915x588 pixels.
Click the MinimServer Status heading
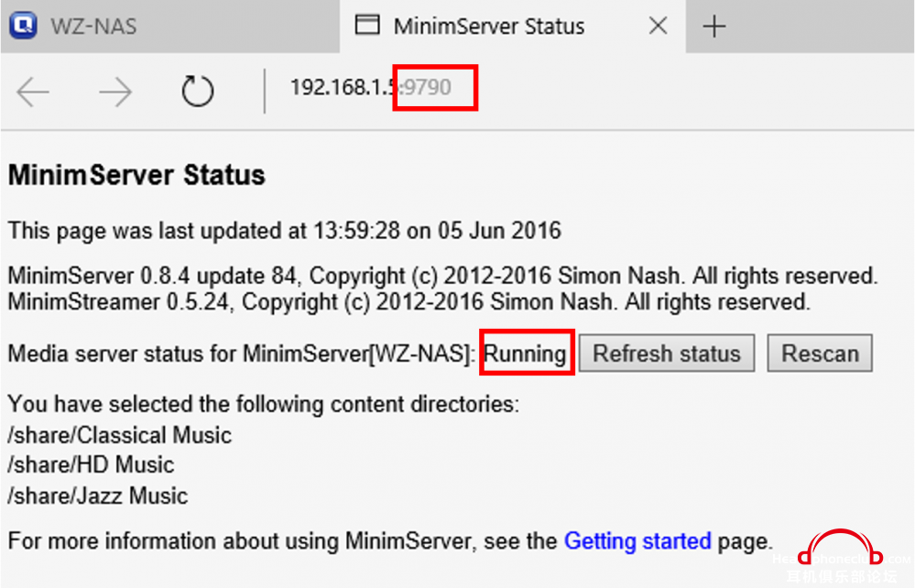[x=136, y=175]
